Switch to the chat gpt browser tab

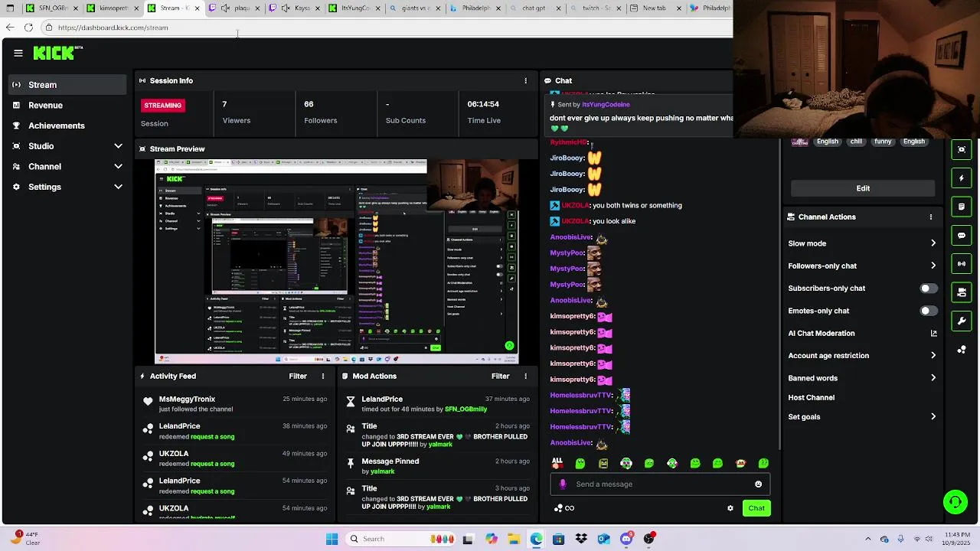pyautogui.click(x=534, y=8)
